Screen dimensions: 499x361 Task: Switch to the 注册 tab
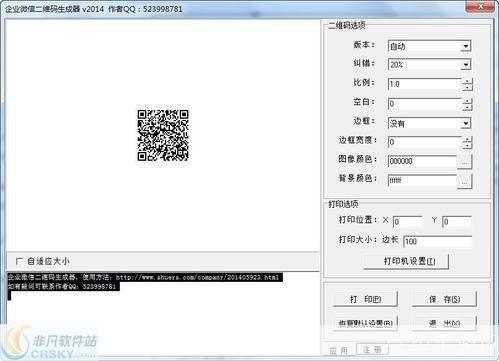click(372, 349)
